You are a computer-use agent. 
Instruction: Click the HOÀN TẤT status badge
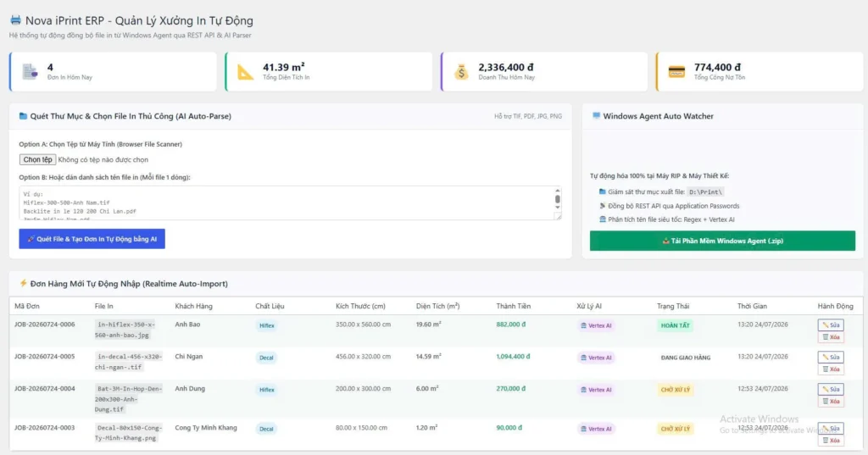(x=676, y=325)
